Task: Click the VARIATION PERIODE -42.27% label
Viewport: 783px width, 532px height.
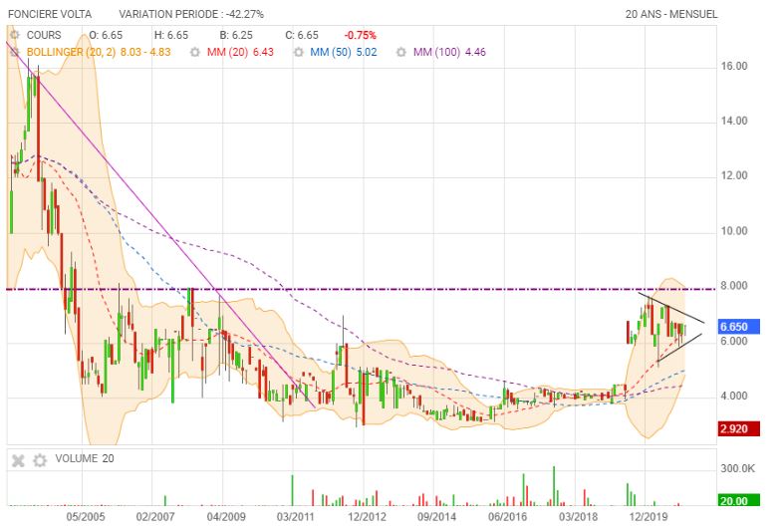Action: [191, 14]
